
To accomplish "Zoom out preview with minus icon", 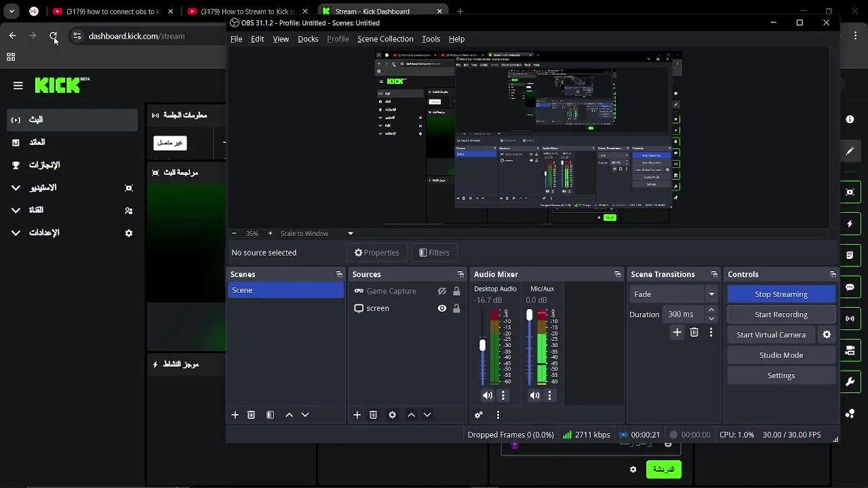I will tap(234, 233).
